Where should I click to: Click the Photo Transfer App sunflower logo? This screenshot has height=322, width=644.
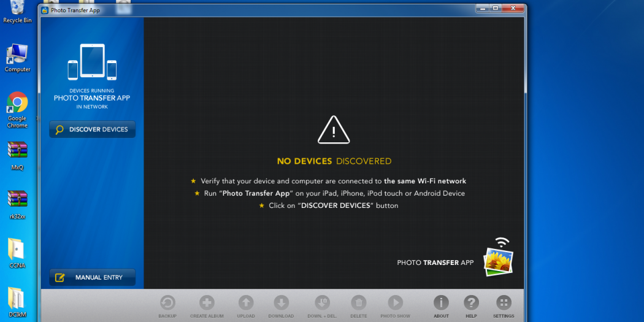click(498, 257)
